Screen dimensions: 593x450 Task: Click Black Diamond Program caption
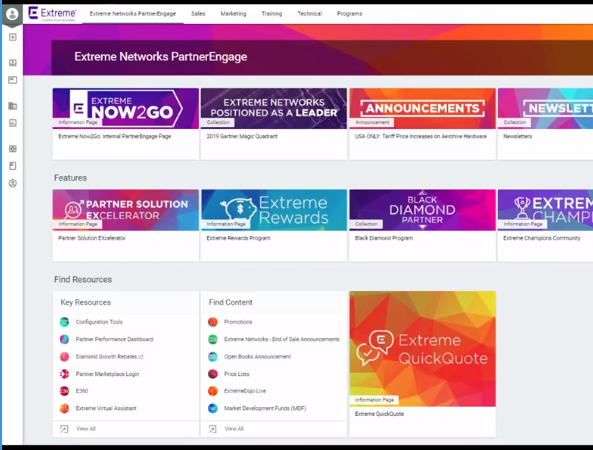pyautogui.click(x=384, y=238)
